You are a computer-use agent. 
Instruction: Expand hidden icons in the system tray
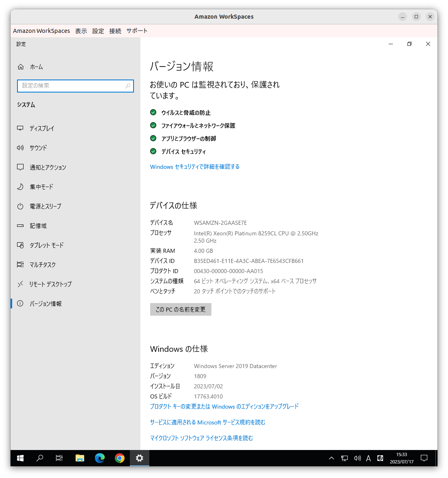coord(332,458)
